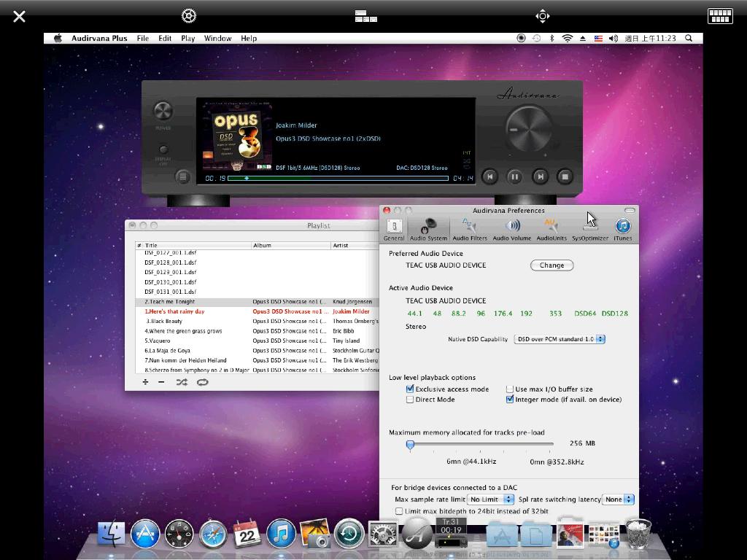The width and height of the screenshot is (747, 560).
Task: Click the eject icon in menu bar
Action: coord(583,38)
